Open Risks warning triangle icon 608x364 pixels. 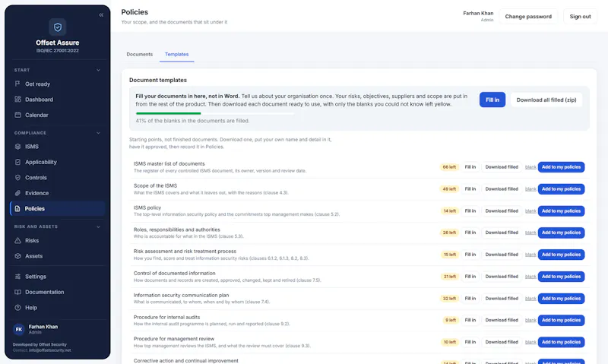click(x=17, y=240)
